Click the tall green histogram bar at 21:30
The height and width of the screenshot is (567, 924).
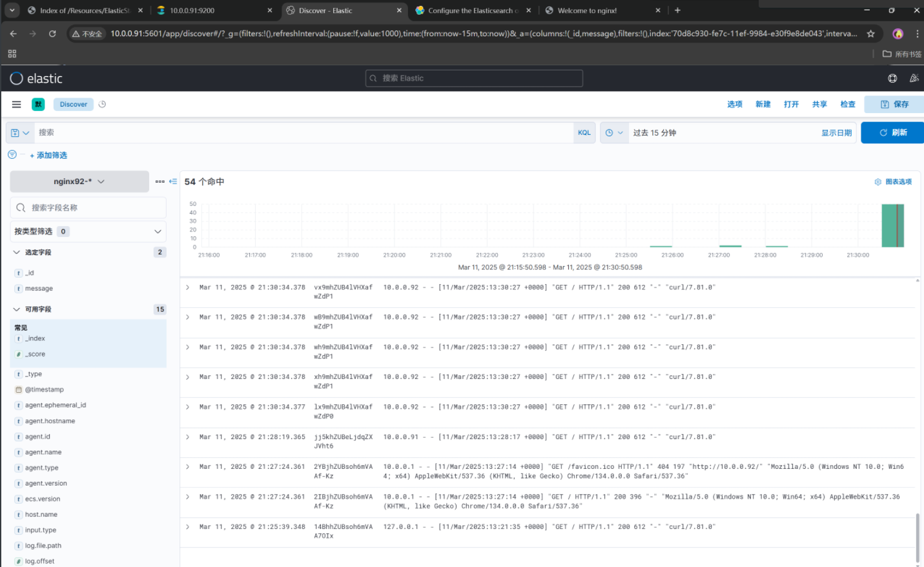pyautogui.click(x=893, y=225)
